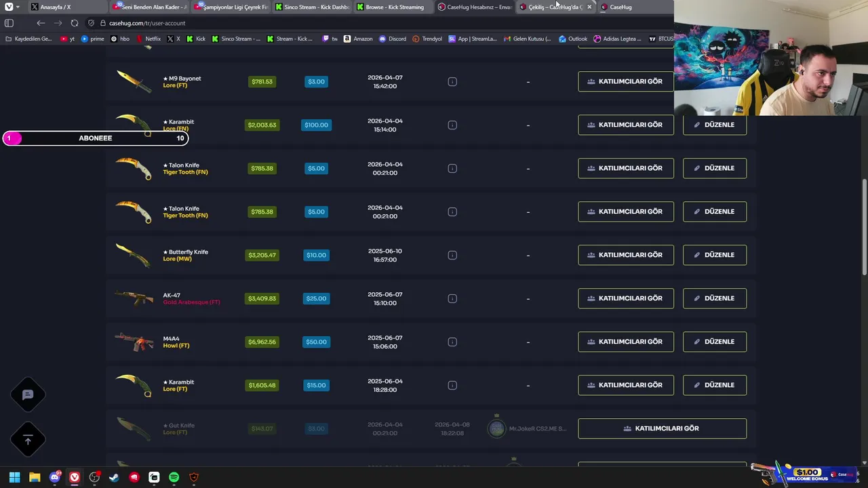Open Discord from taskbar

55,477
